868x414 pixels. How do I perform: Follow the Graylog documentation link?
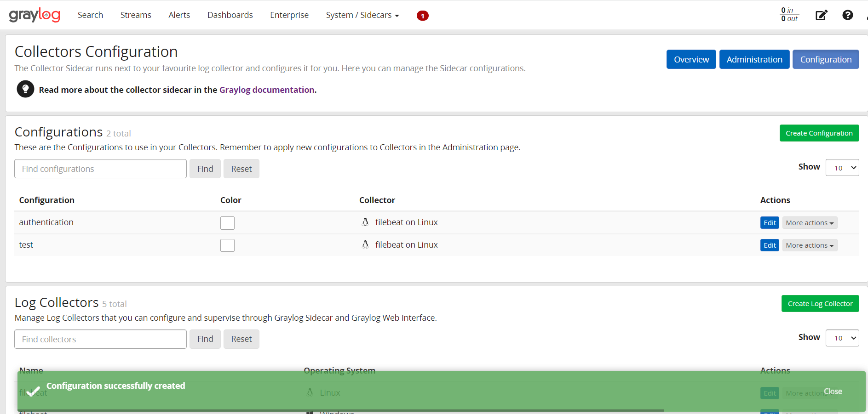click(267, 90)
